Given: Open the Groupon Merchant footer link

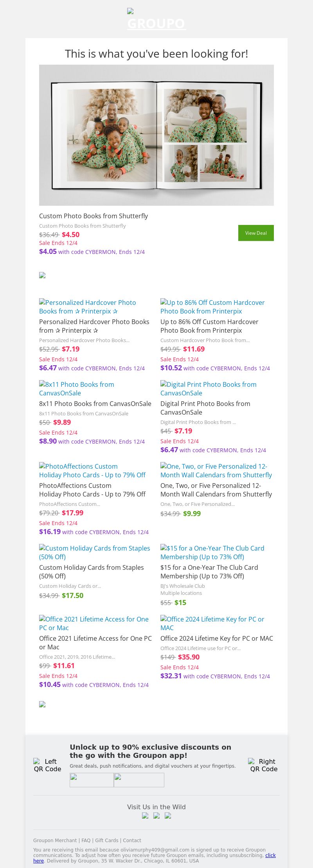Looking at the screenshot, I should [55, 840].
